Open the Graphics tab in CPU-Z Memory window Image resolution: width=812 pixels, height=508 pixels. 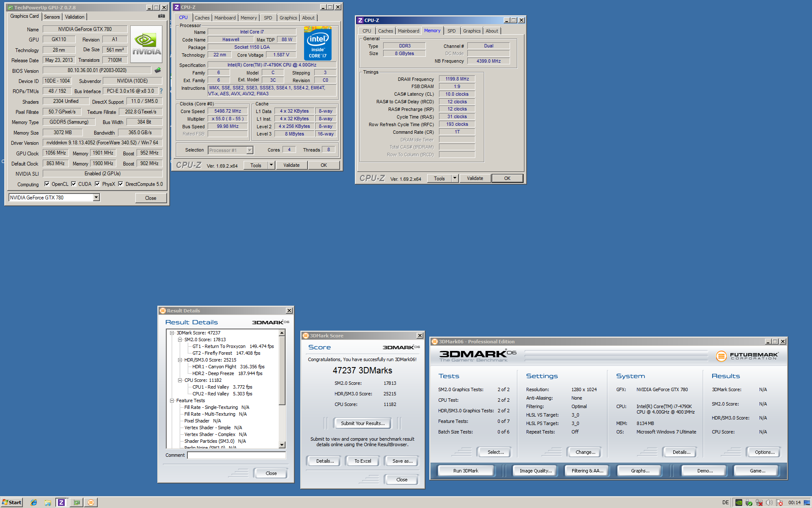[472, 31]
